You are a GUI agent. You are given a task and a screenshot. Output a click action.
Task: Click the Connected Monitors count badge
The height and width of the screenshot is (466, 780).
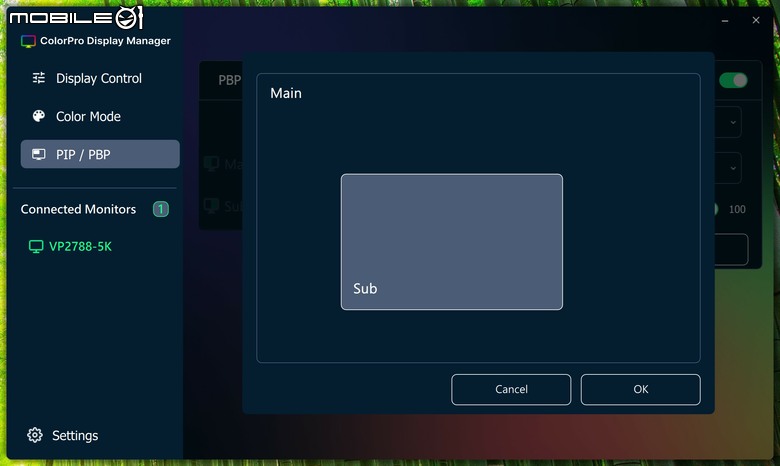click(x=161, y=209)
